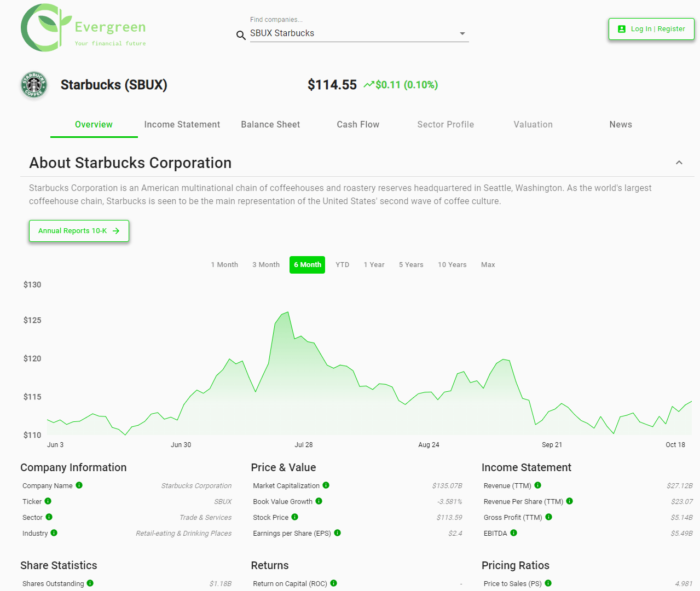The width and height of the screenshot is (700, 591).
Task: Go to the Cash Flow tab
Action: (x=358, y=125)
